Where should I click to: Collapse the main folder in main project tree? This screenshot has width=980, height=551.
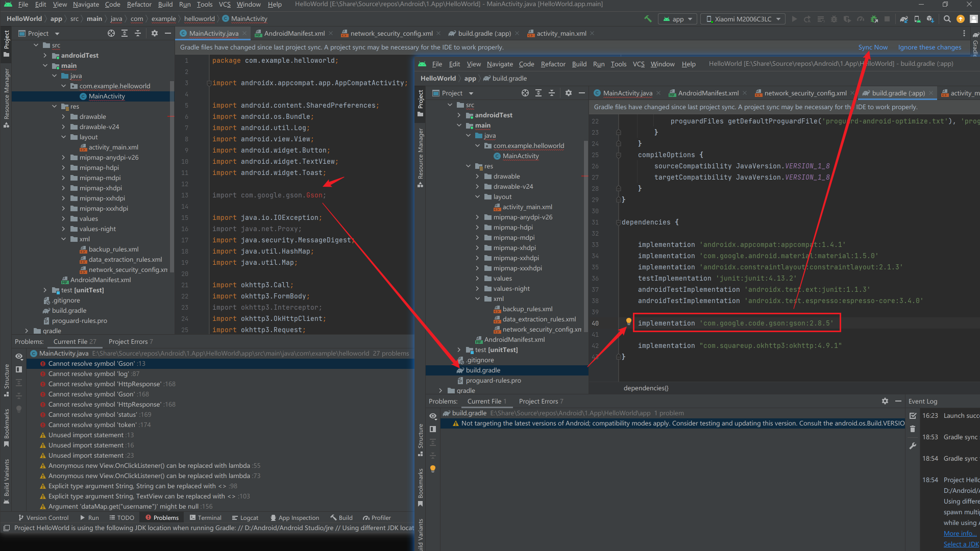tap(45, 65)
